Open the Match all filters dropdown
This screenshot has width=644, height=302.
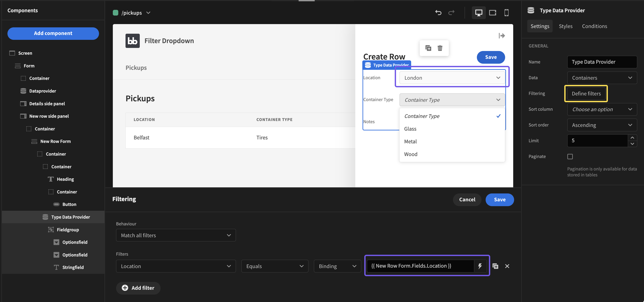click(x=176, y=235)
